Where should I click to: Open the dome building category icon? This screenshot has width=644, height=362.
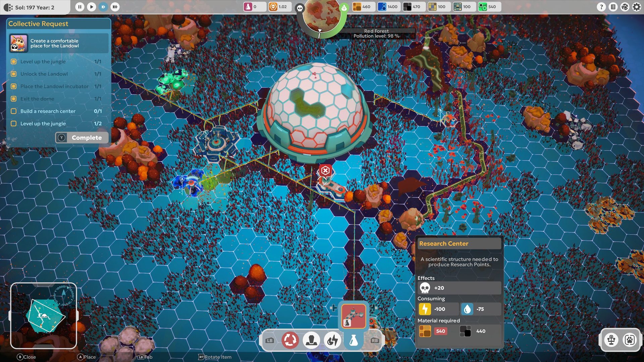coord(311,340)
